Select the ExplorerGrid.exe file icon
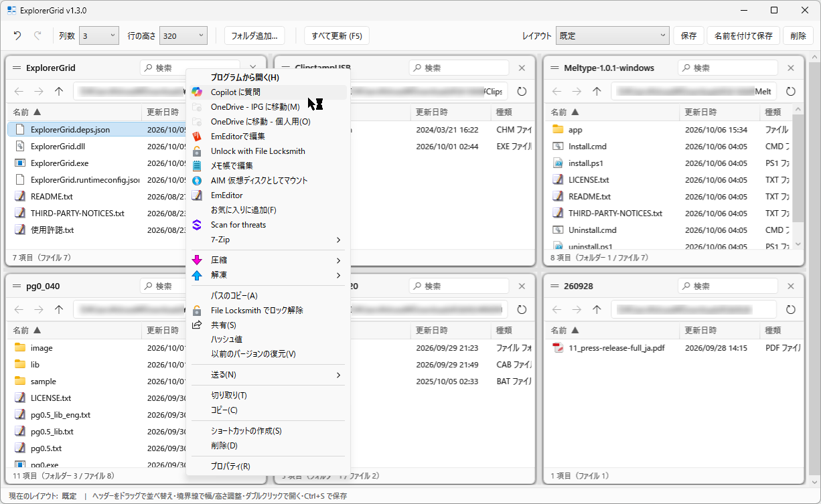 [20, 163]
